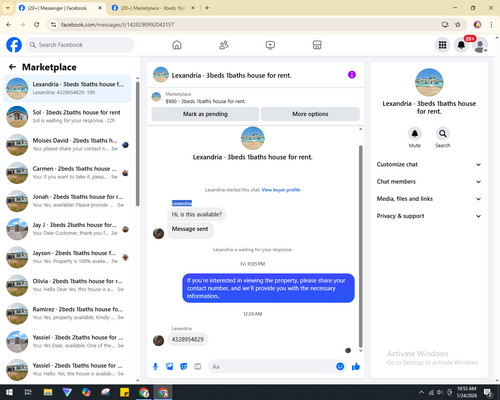Switch to the Marketplace 3beds browser tab

[153, 8]
